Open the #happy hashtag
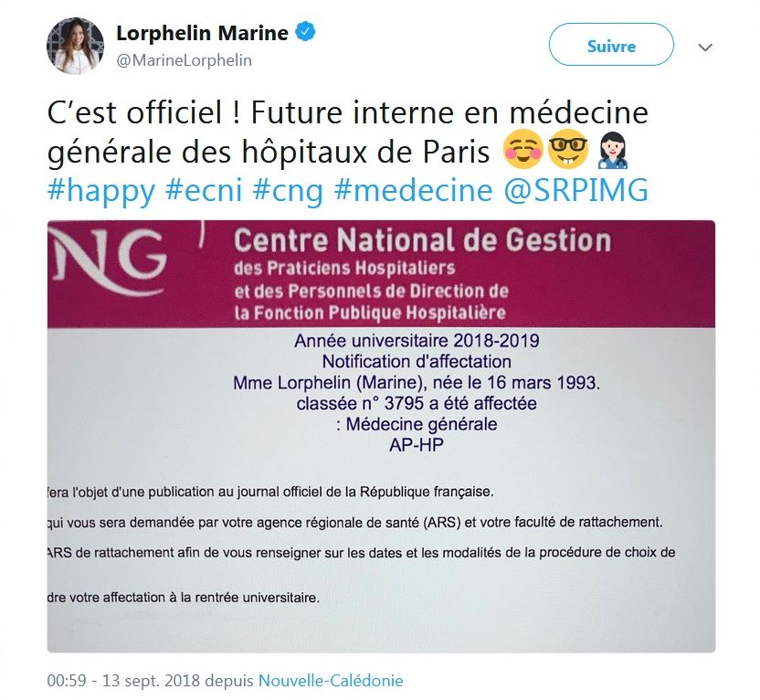Viewport: 760px width, 700px height. click(x=100, y=189)
